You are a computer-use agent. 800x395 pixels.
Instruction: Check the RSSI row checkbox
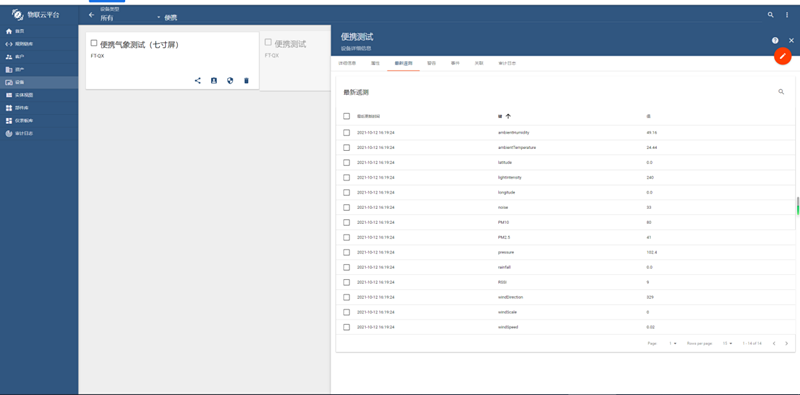click(x=346, y=282)
